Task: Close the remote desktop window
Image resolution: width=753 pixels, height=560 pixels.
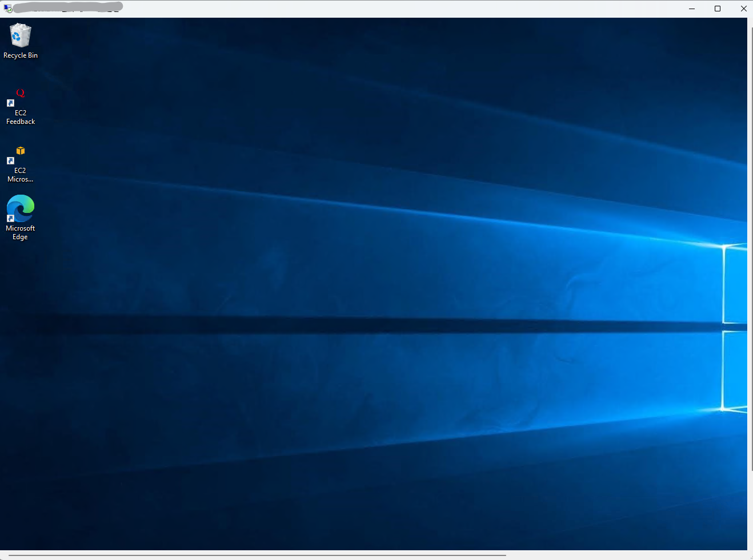Action: click(x=743, y=9)
